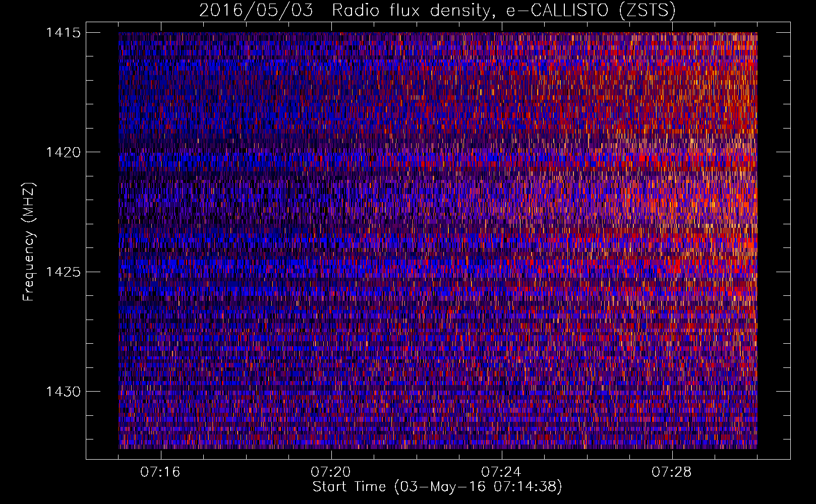Select the 'Frequency (MHZ)' axis label
Image resolution: width=816 pixels, height=504 pixels.
tap(29, 242)
